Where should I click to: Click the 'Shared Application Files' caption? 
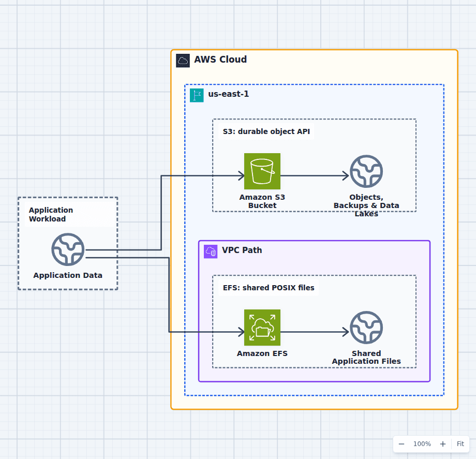[366, 357]
